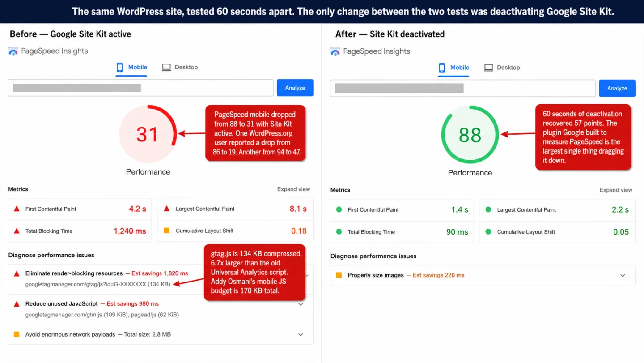
Task: Click green dot beside First Contentful Paint 1.4 s
Action: coord(339,209)
